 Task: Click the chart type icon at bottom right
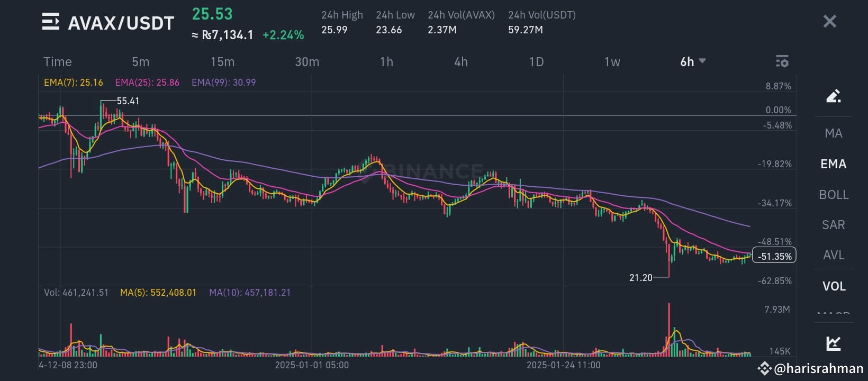834,343
